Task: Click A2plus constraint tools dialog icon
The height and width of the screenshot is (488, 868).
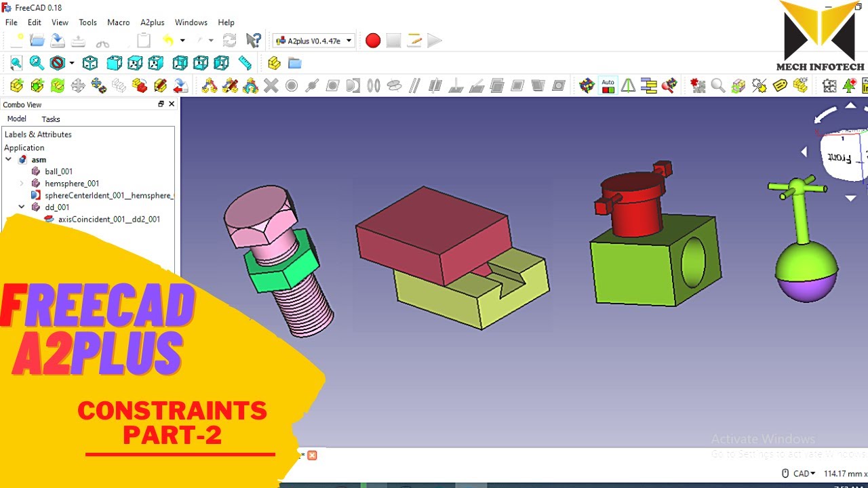Action: pyautogui.click(x=210, y=85)
